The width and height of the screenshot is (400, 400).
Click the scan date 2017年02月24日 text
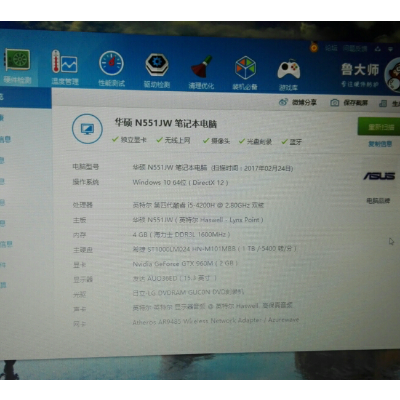pyautogui.click(x=268, y=168)
